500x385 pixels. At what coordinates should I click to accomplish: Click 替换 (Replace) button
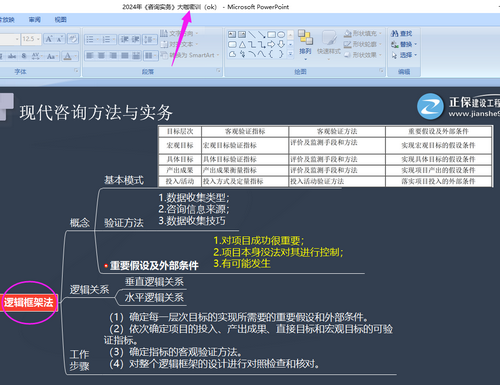coord(404,44)
